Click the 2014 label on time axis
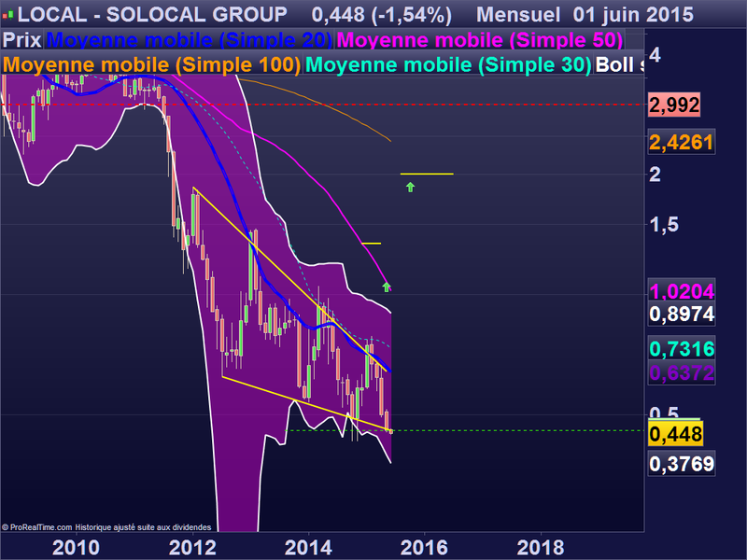 point(308,548)
